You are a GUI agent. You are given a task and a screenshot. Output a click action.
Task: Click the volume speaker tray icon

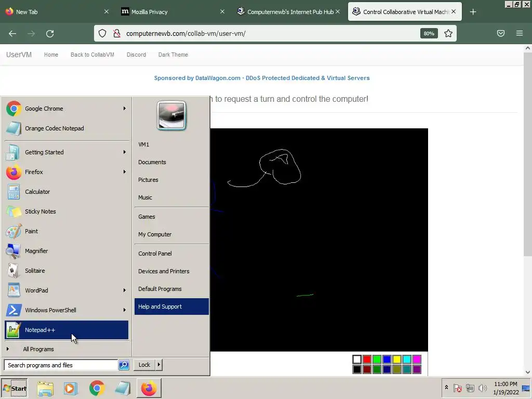482,388
